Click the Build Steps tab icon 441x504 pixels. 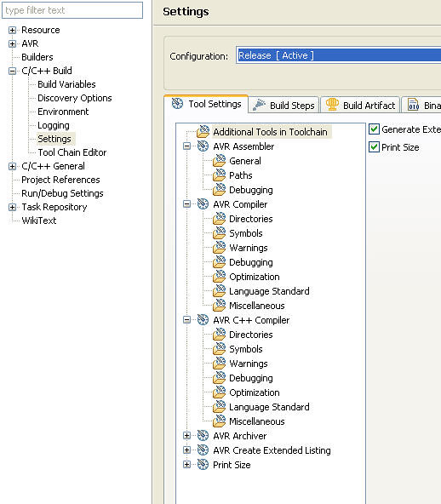[x=259, y=105]
